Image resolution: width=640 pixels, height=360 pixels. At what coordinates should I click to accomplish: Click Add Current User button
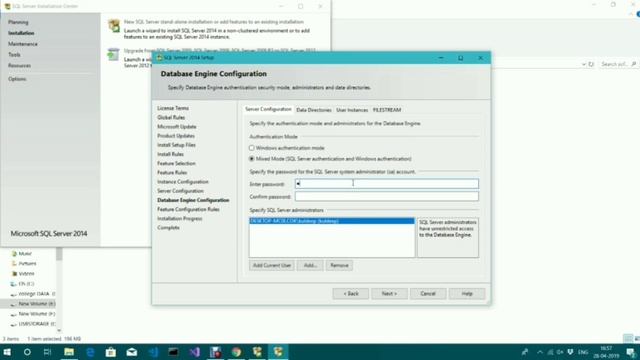click(271, 265)
